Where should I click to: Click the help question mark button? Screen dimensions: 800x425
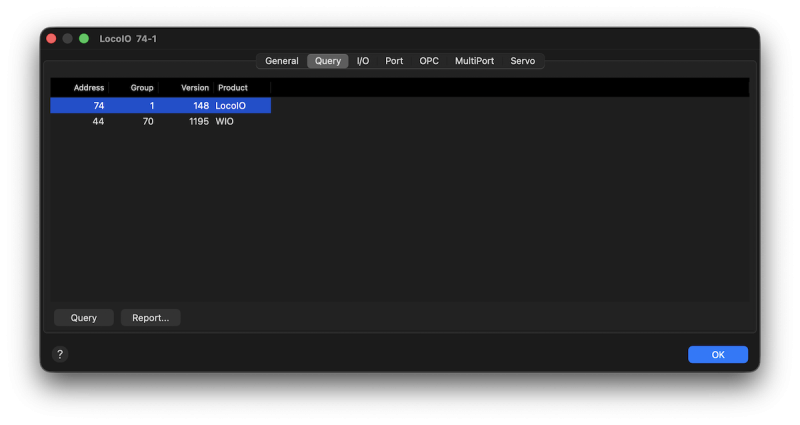pyautogui.click(x=60, y=354)
